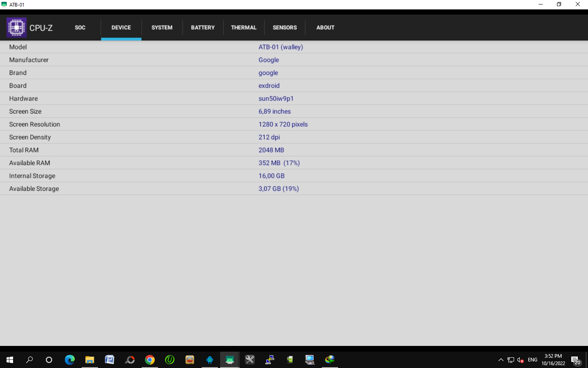Open the green U uninstaller taskbar icon
The height and width of the screenshot is (368, 588).
(x=170, y=360)
